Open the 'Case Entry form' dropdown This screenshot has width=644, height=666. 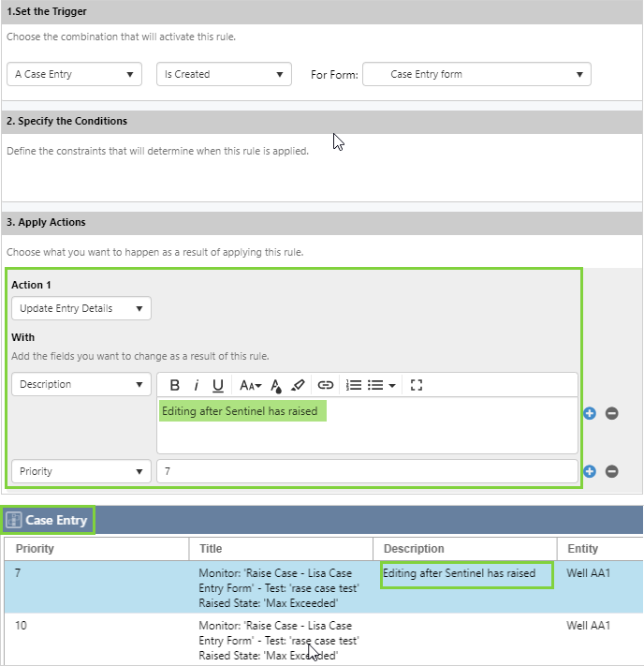(x=476, y=74)
